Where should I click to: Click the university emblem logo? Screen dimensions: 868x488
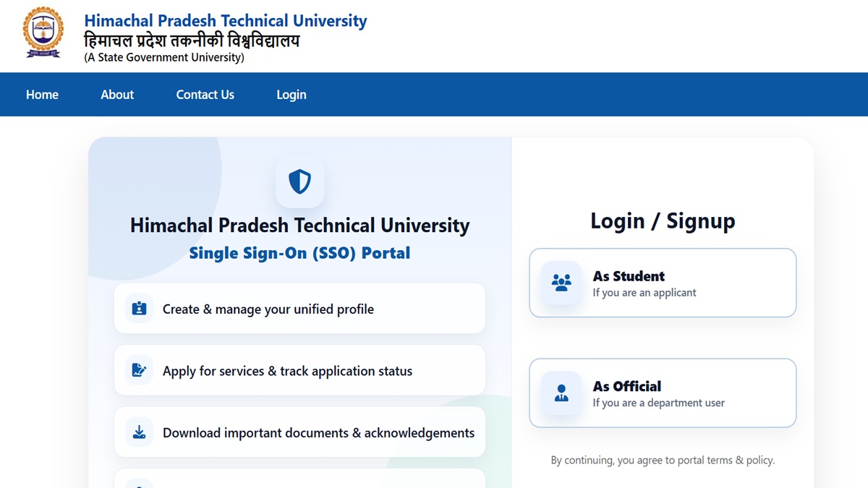click(x=43, y=33)
